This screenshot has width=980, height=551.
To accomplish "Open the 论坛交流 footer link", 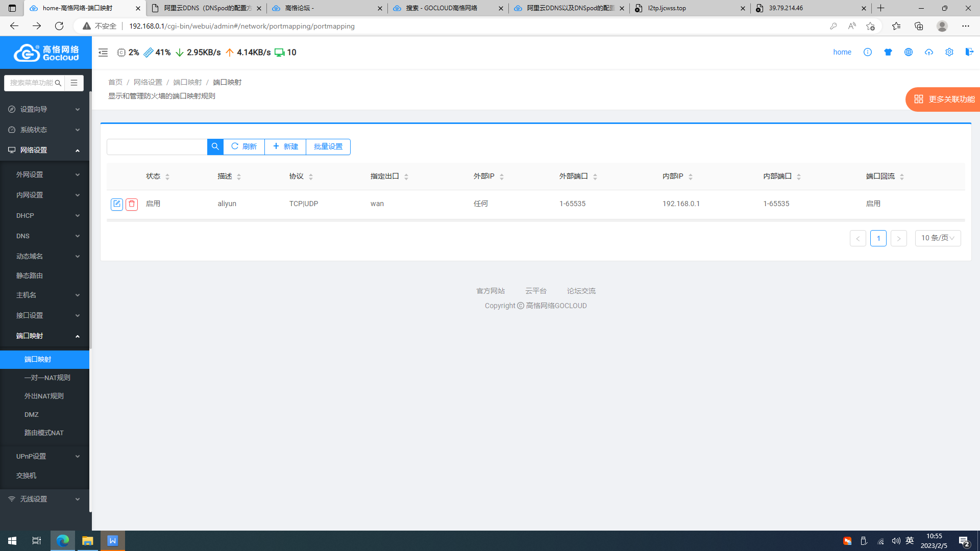I will click(581, 291).
